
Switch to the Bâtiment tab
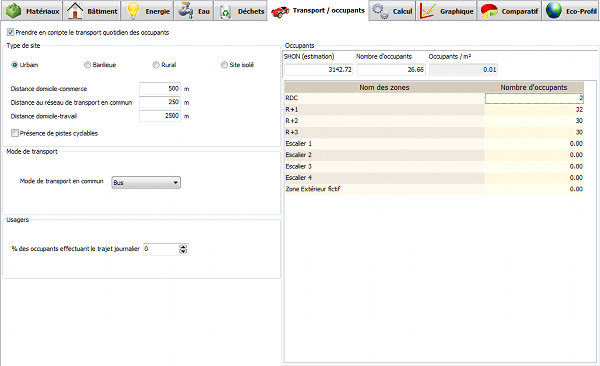click(92, 11)
